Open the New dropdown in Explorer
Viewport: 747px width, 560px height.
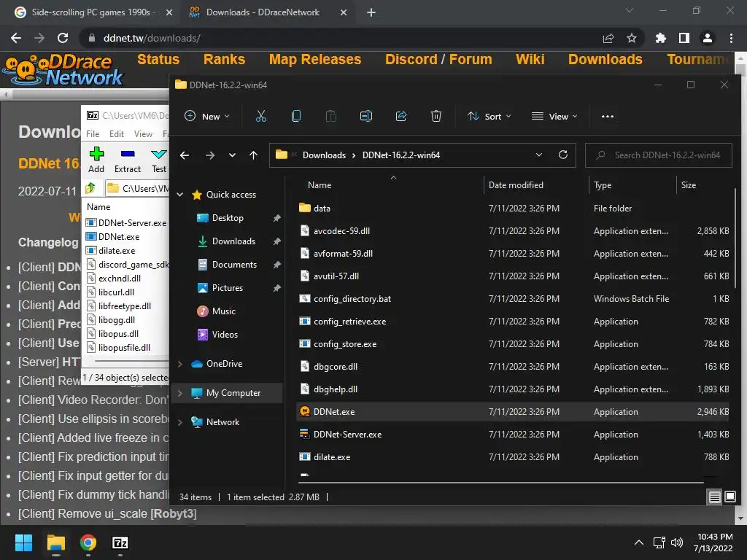pos(206,116)
